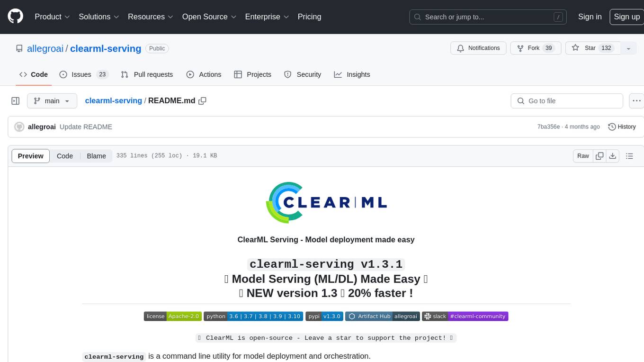Expand the Resources menu
Viewport: 644px width, 362px height.
click(150, 17)
